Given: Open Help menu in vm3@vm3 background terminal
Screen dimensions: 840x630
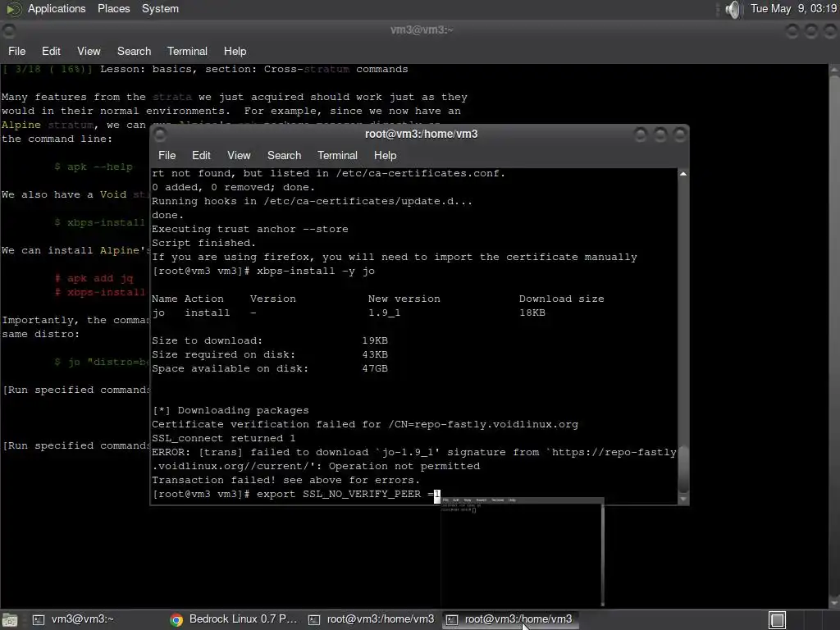Looking at the screenshot, I should coord(235,51).
